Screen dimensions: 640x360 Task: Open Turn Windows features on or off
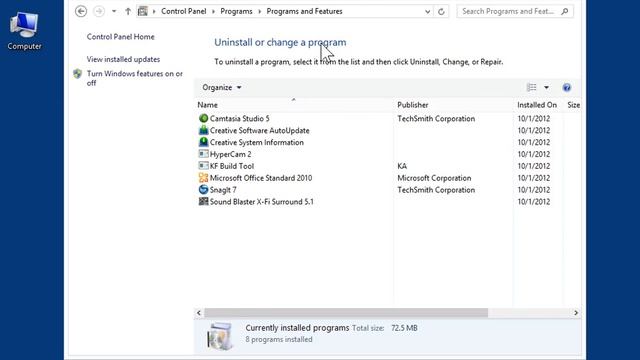pyautogui.click(x=135, y=78)
